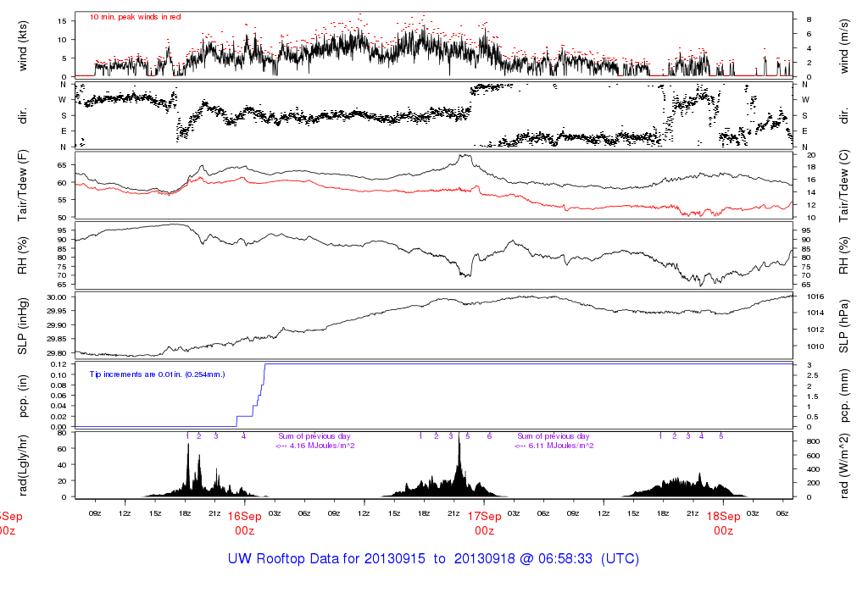Click the 'wind (kts)' axis label
Image resolution: width=868 pixels, height=593 pixels.
click(x=23, y=46)
